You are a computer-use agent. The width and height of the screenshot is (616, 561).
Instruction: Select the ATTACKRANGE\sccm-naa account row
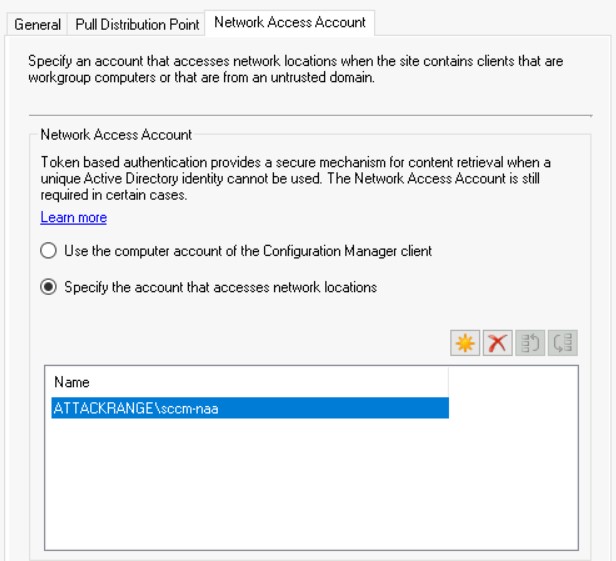click(250, 408)
